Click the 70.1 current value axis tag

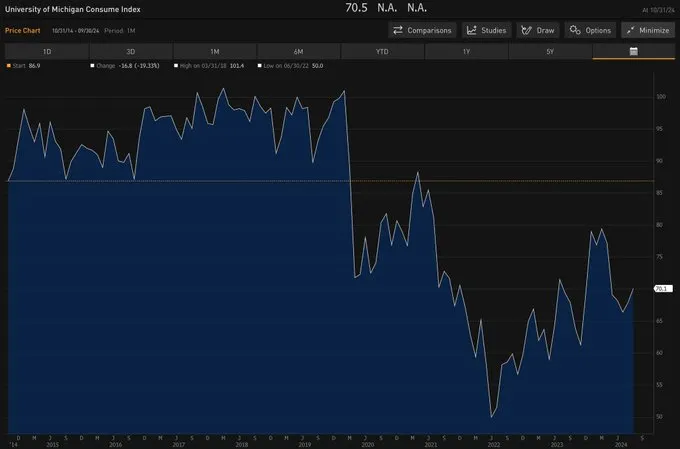[663, 288]
